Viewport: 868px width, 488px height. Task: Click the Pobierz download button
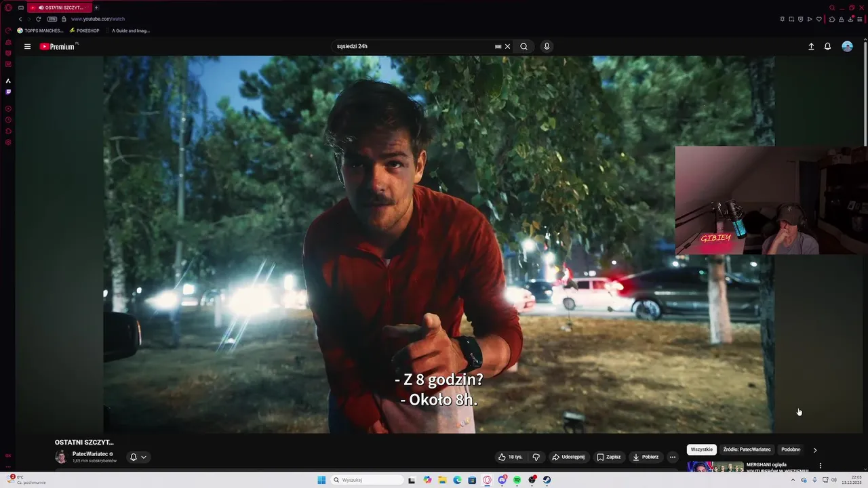pos(646,457)
